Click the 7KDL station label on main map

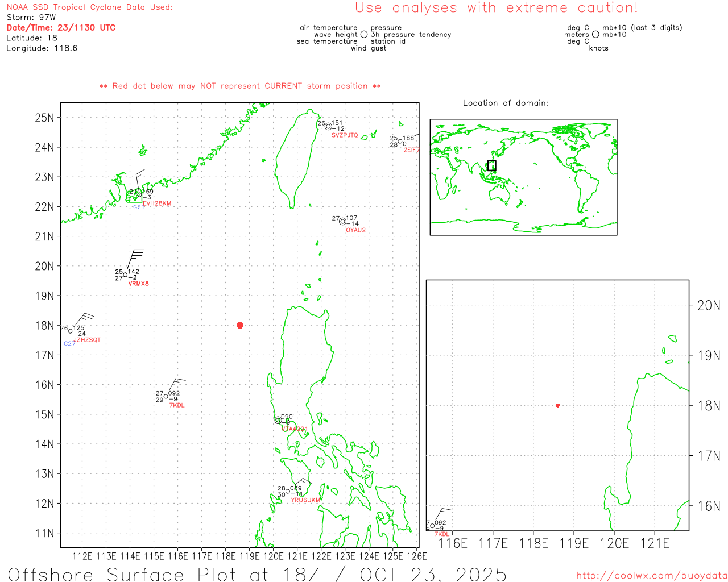(177, 405)
